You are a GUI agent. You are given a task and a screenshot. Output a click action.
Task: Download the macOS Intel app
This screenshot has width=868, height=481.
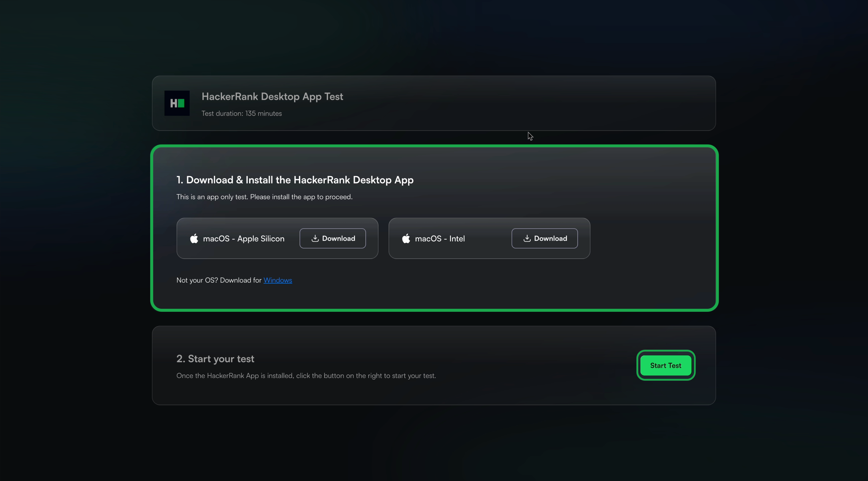click(544, 238)
